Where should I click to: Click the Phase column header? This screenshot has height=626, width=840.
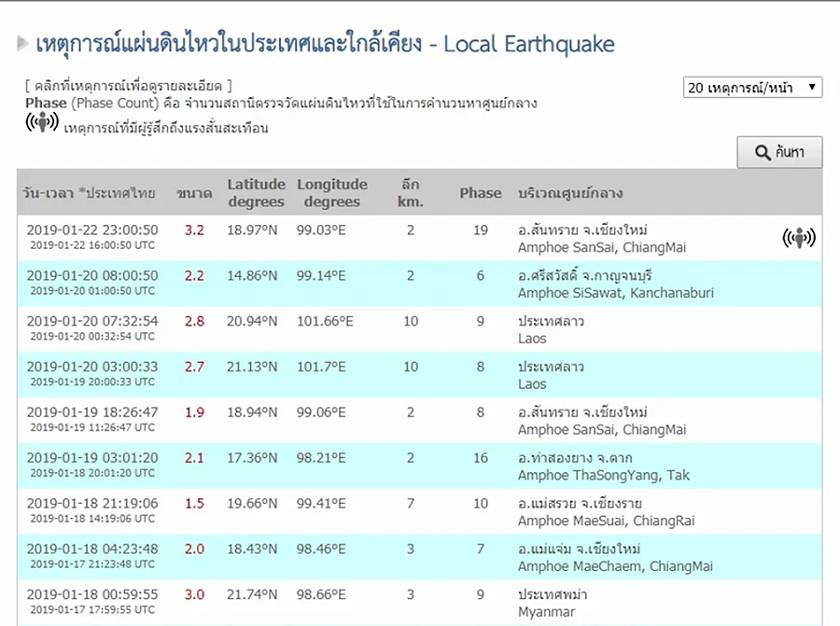(x=481, y=193)
